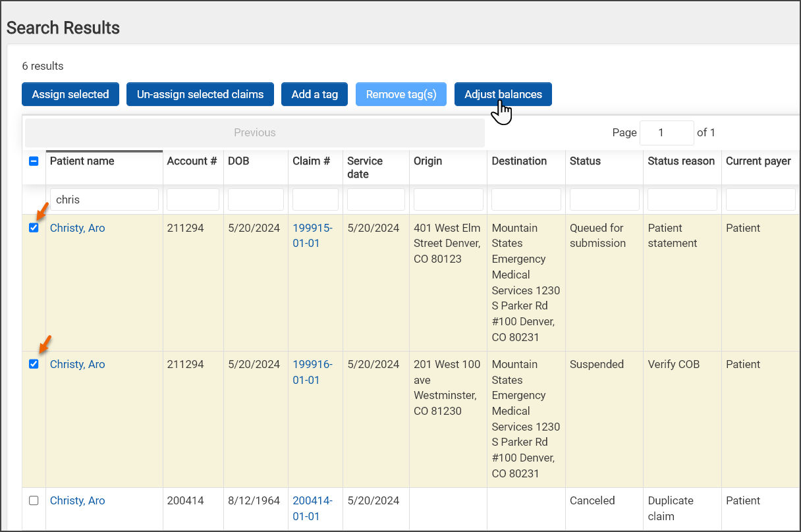Click the Status reason filter field
Image resolution: width=801 pixels, height=532 pixels.
click(682, 199)
